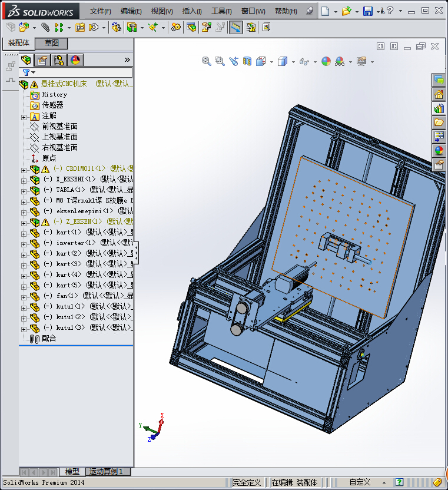Open the Design Library task pane tab
The width and height of the screenshot is (448, 490).
[439, 108]
